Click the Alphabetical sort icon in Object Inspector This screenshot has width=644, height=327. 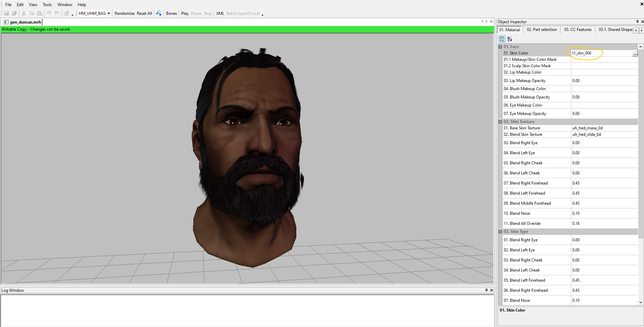click(x=509, y=39)
